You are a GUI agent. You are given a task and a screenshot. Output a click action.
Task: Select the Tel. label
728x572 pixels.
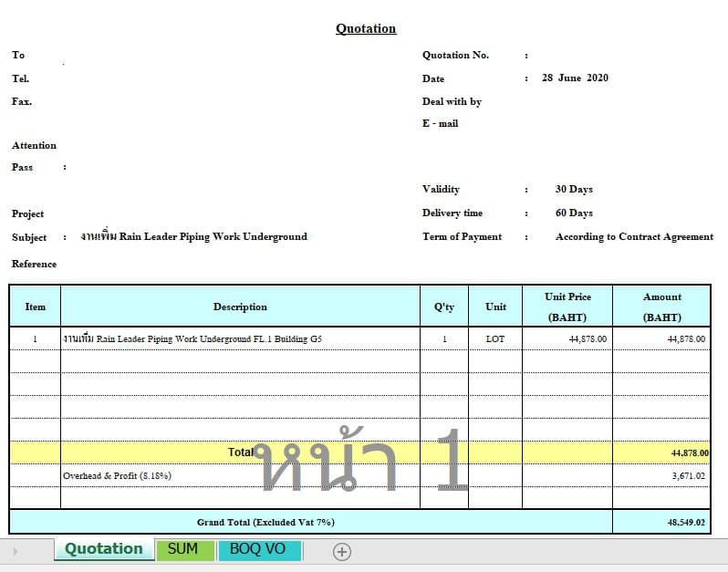20,78
